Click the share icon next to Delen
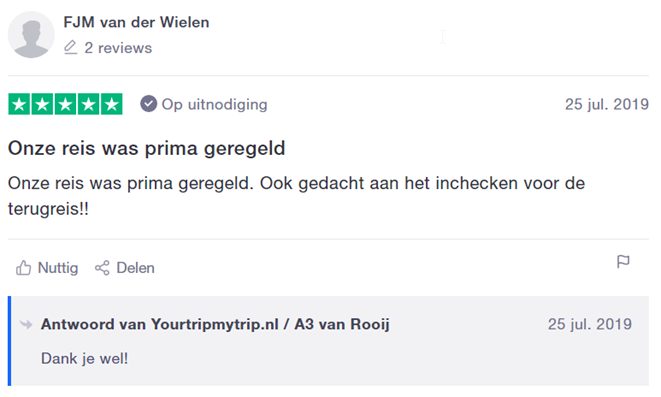Screen dimensions: 661x397 tap(102, 268)
